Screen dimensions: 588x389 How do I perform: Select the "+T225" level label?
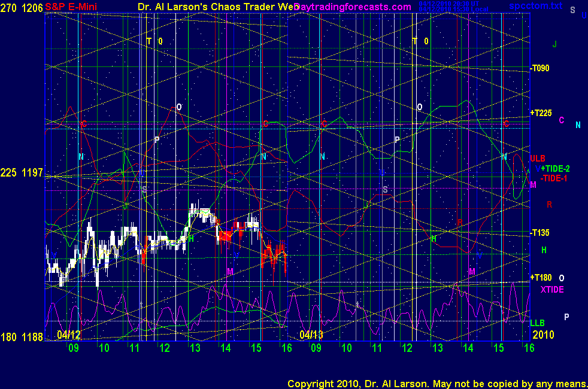pyautogui.click(x=541, y=113)
